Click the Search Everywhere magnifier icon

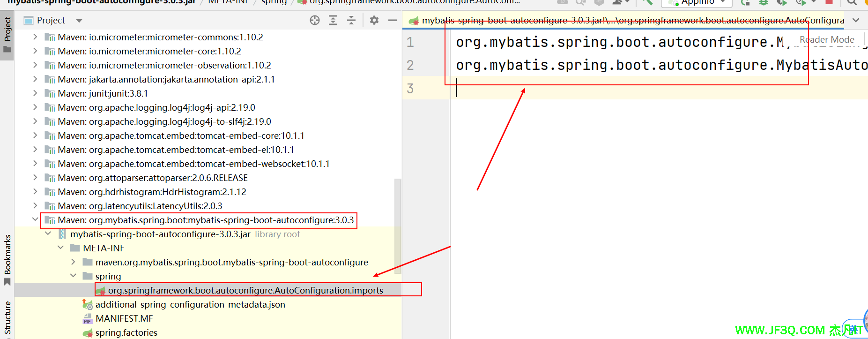[852, 2]
